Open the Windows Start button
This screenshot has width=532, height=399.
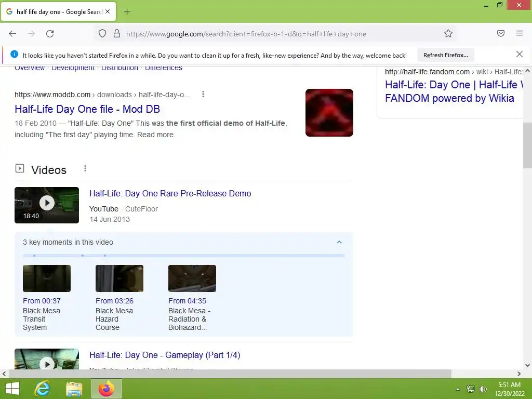tap(12, 389)
